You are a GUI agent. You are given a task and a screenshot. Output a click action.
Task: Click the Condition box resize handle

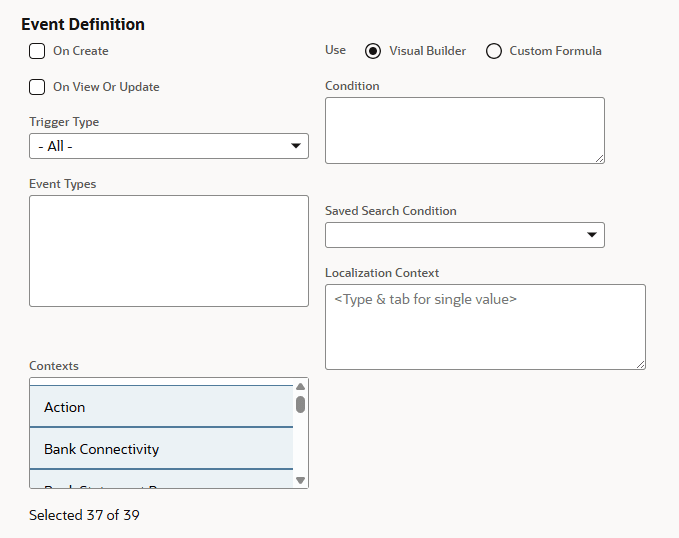(x=599, y=158)
